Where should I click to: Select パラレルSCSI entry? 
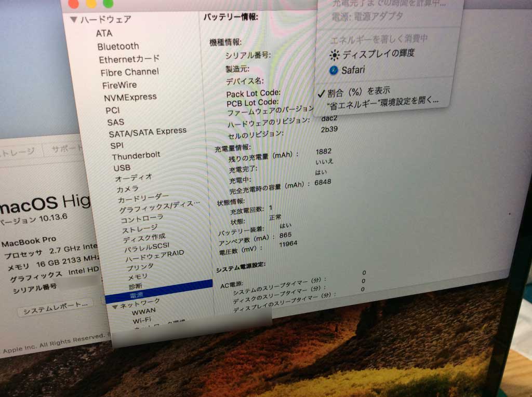click(x=147, y=248)
